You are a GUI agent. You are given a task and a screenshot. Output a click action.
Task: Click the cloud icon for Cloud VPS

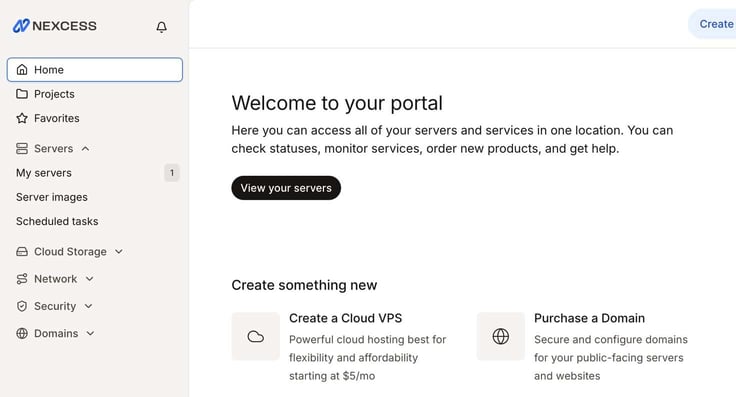(x=256, y=336)
